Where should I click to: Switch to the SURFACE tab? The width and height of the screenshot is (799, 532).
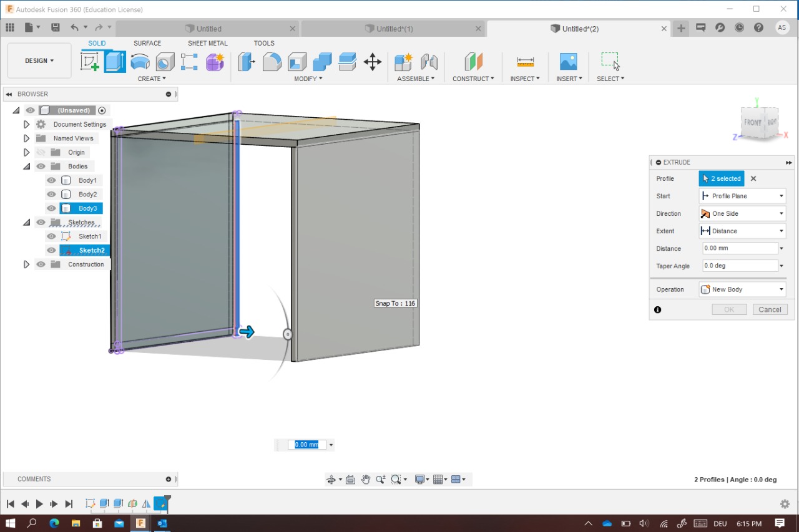point(147,43)
